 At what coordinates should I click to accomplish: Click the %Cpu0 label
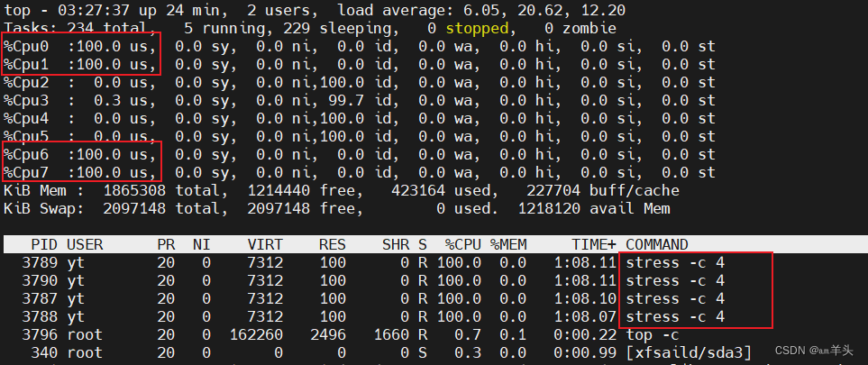pos(26,47)
